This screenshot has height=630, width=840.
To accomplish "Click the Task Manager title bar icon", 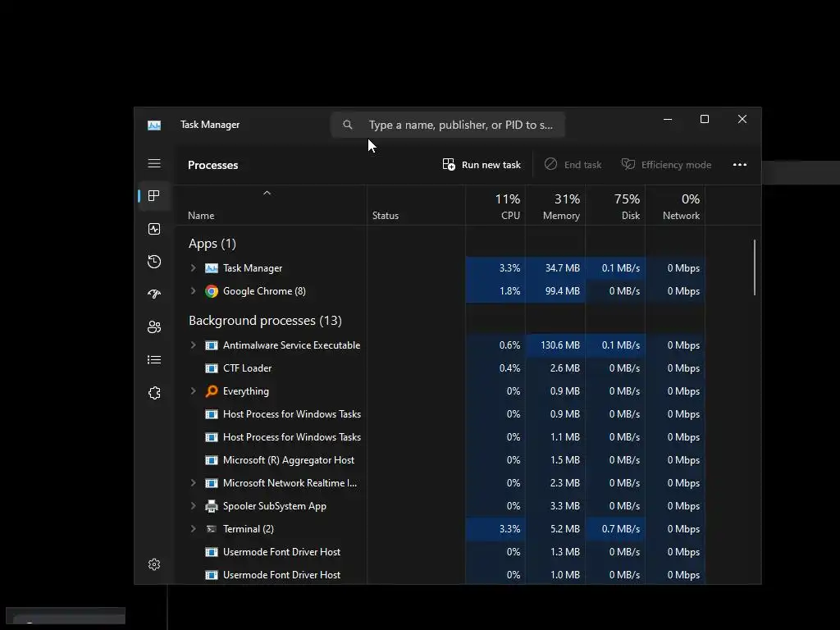I will [154, 126].
